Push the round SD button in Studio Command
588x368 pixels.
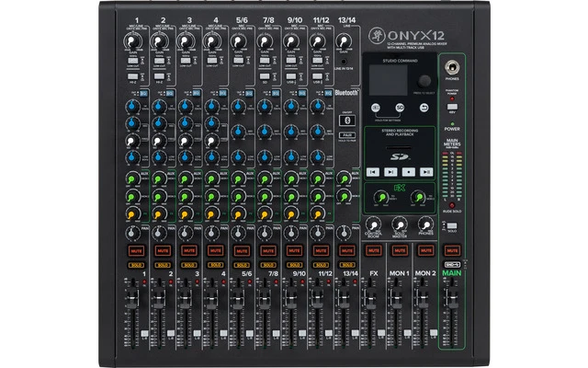401,109
